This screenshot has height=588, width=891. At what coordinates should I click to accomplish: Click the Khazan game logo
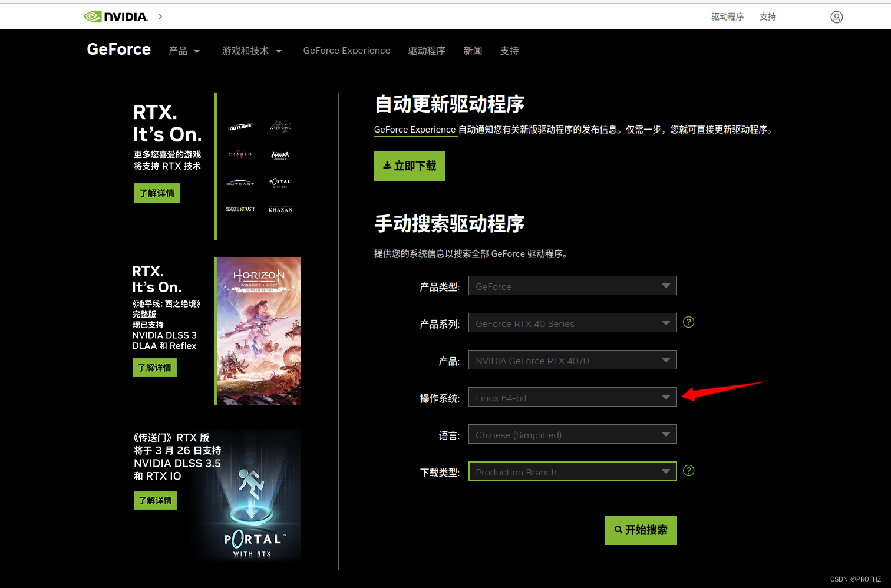pos(280,209)
